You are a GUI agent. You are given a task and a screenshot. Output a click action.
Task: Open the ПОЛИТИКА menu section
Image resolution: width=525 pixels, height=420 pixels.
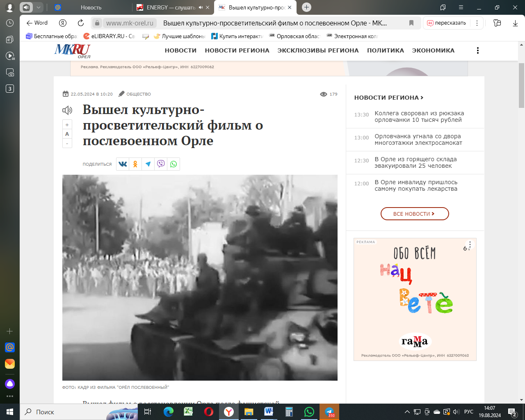pos(385,50)
